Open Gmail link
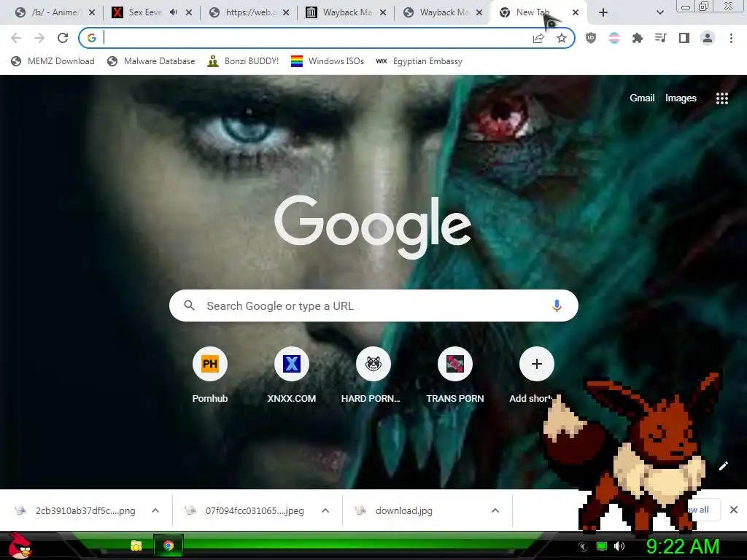Image resolution: width=747 pixels, height=560 pixels. pyautogui.click(x=642, y=98)
